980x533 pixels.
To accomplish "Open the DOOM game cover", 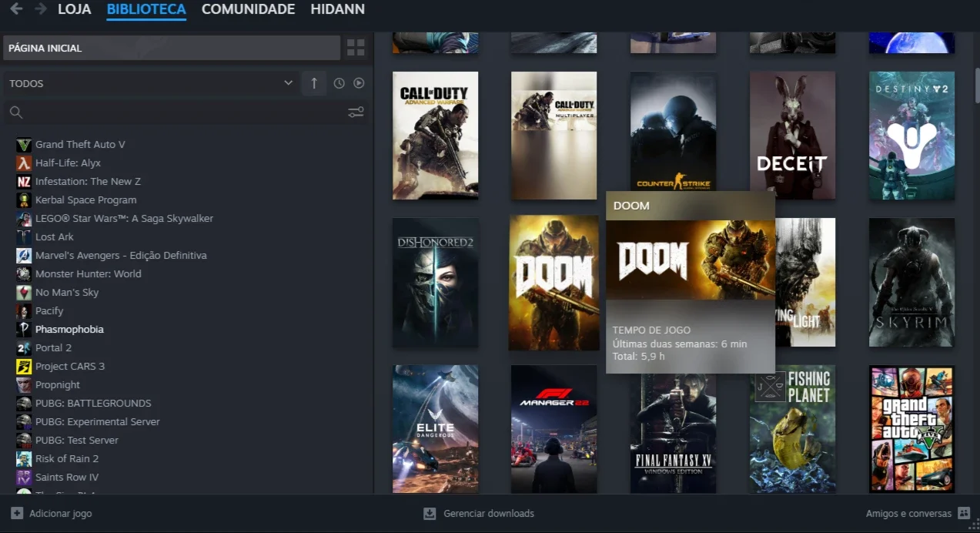I will point(554,283).
